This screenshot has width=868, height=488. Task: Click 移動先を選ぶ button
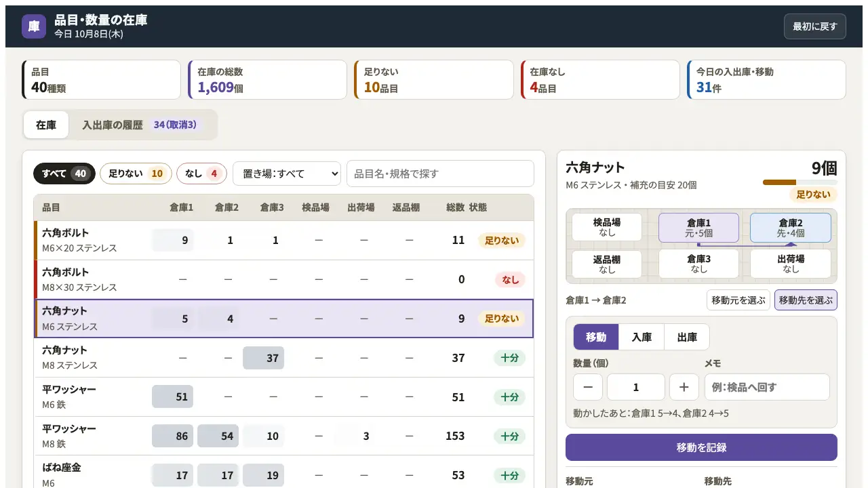coord(806,300)
